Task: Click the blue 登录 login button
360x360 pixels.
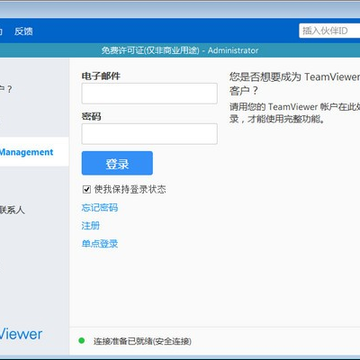Action: tap(117, 163)
